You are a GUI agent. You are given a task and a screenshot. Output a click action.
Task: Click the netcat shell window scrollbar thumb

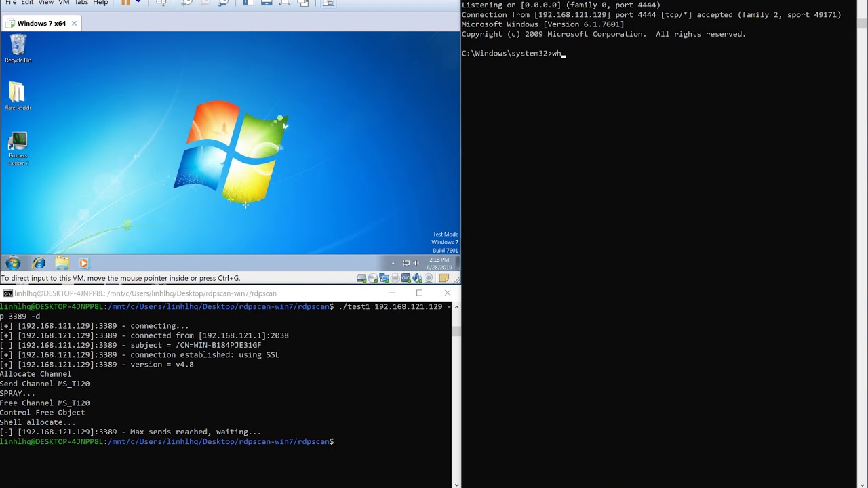[862, 24]
